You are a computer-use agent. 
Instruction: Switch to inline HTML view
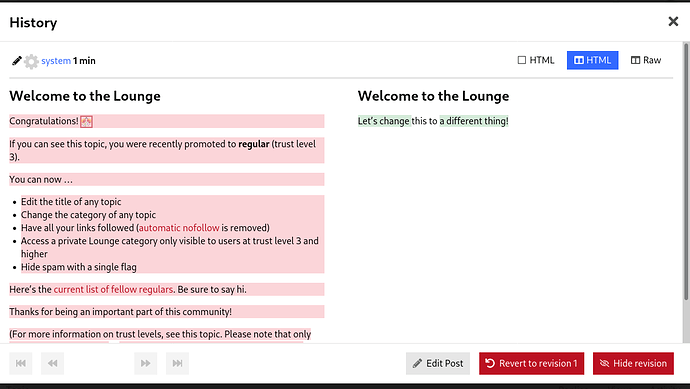(536, 60)
